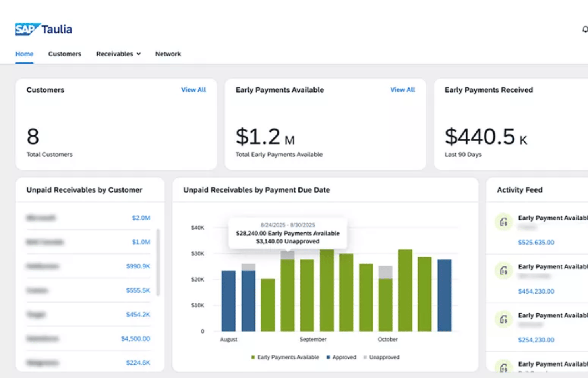
Task: Select the $990.9K receivable amount
Action: (x=138, y=266)
